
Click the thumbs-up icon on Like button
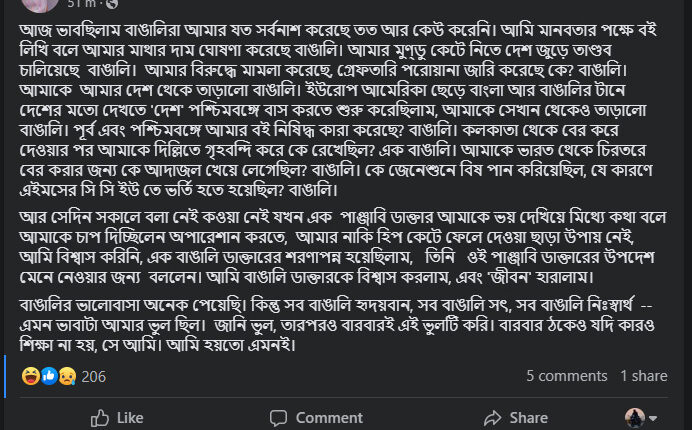point(100,417)
